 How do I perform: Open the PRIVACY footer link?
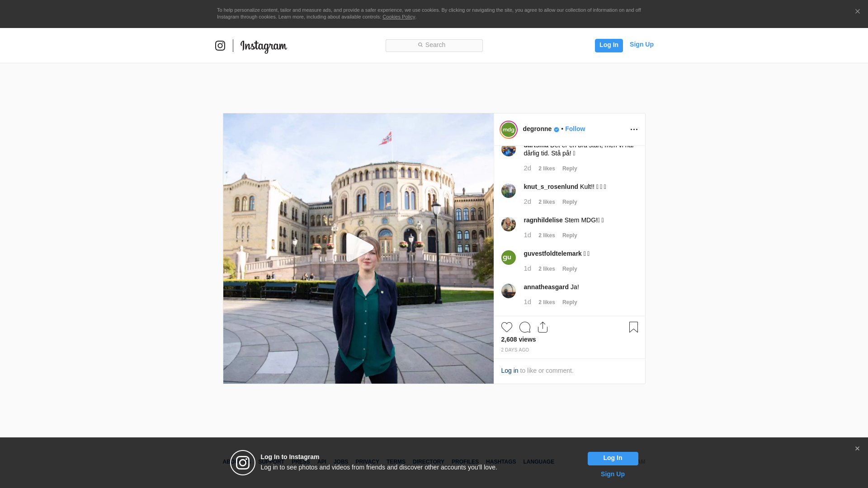click(x=367, y=462)
